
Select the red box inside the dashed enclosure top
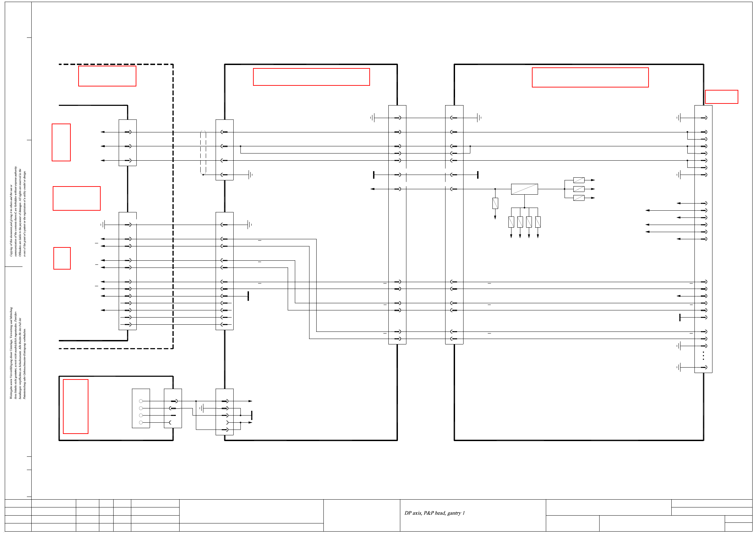[107, 76]
